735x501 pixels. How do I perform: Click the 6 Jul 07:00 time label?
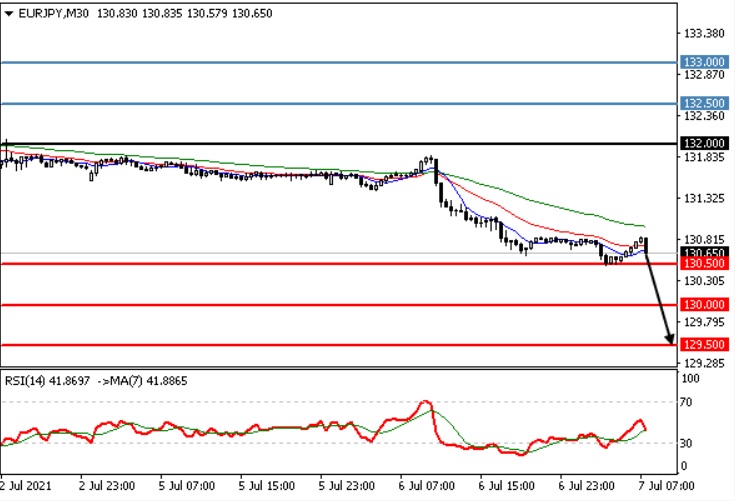(x=427, y=486)
